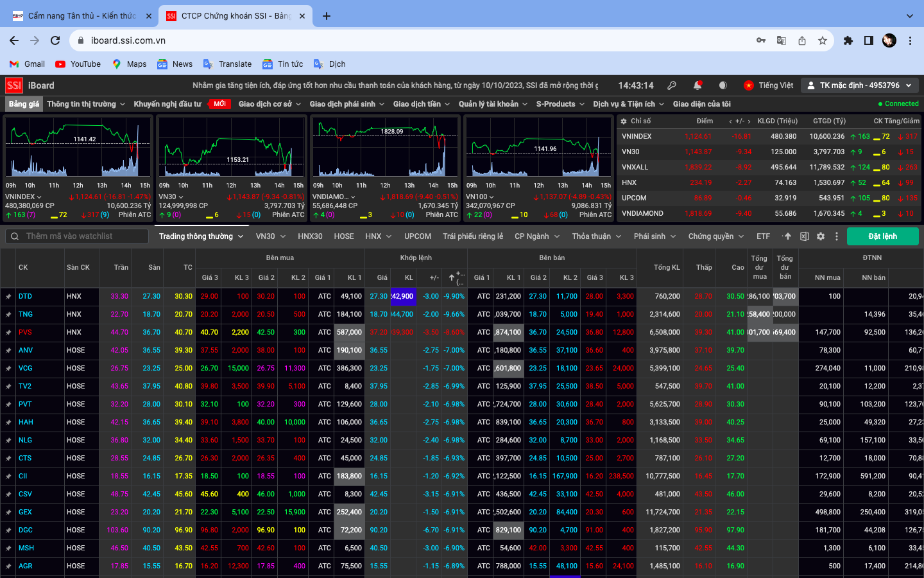Click the VNINDEX mini chart
The width and height of the screenshot is (924, 578).
pyautogui.click(x=78, y=148)
